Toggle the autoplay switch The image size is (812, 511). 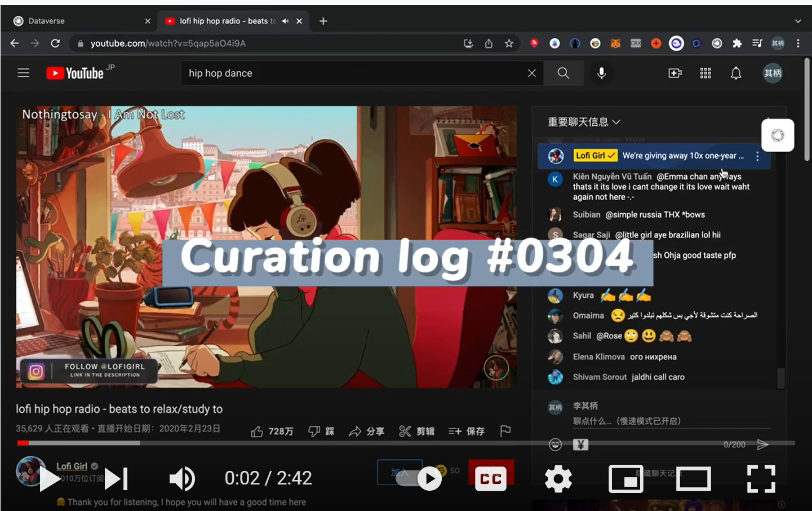tap(420, 479)
